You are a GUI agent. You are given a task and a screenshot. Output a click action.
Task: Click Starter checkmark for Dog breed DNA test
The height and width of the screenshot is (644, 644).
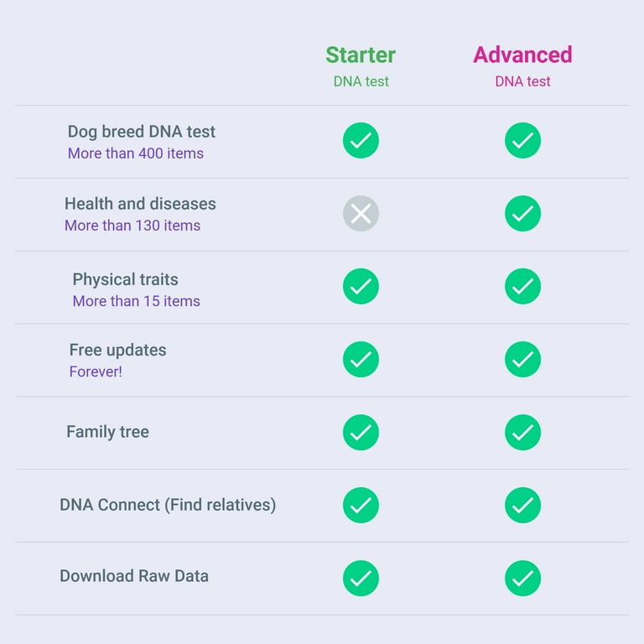pyautogui.click(x=361, y=141)
